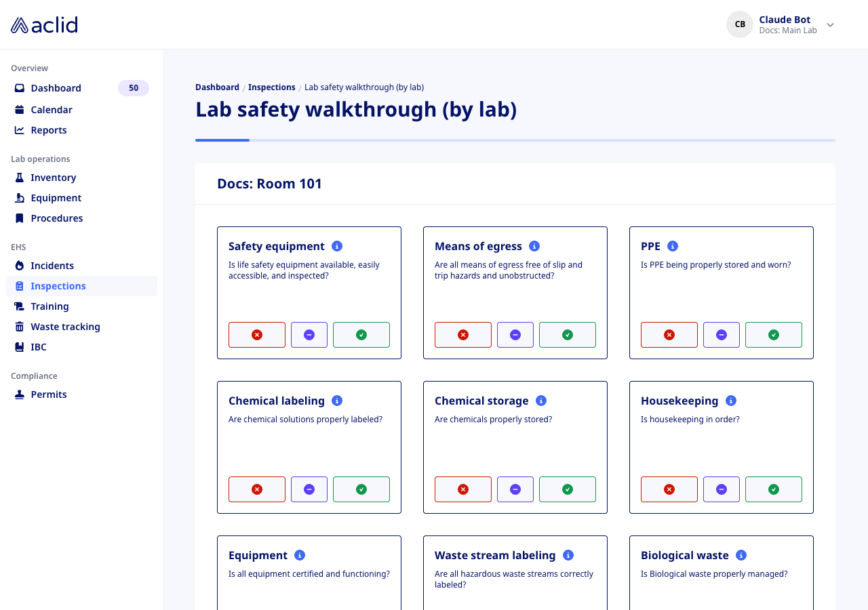The width and height of the screenshot is (868, 610).
Task: Click the aclid logo
Action: pyautogui.click(x=44, y=25)
